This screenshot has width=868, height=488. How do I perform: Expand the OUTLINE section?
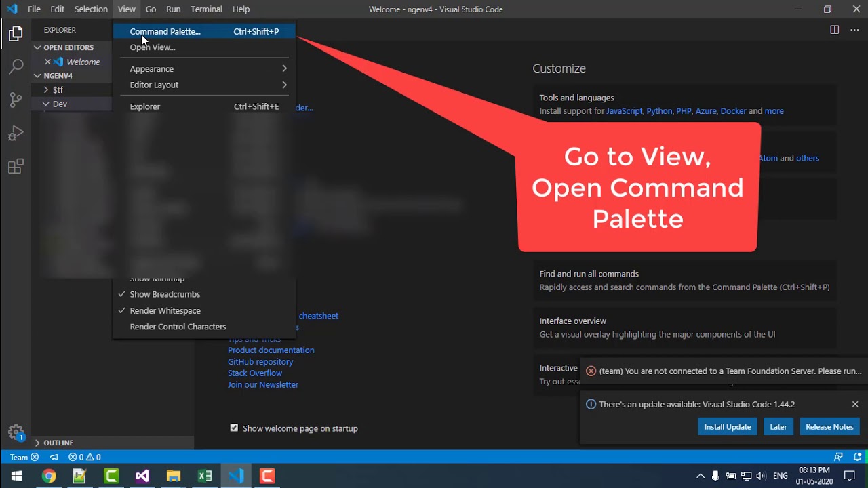(113, 443)
